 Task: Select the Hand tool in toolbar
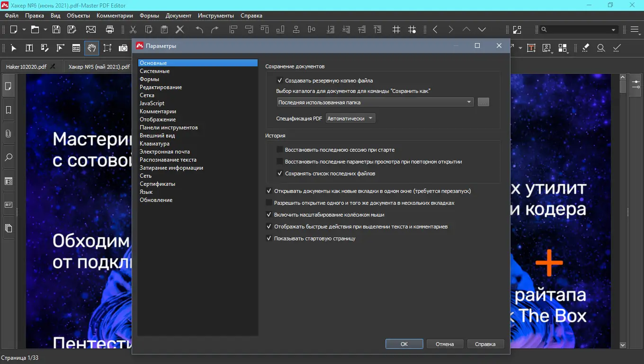click(91, 48)
